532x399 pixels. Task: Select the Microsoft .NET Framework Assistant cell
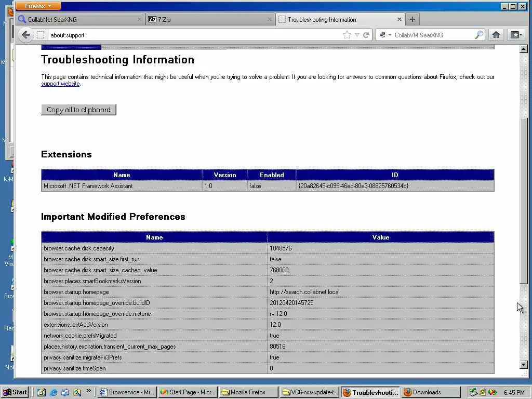click(122, 186)
